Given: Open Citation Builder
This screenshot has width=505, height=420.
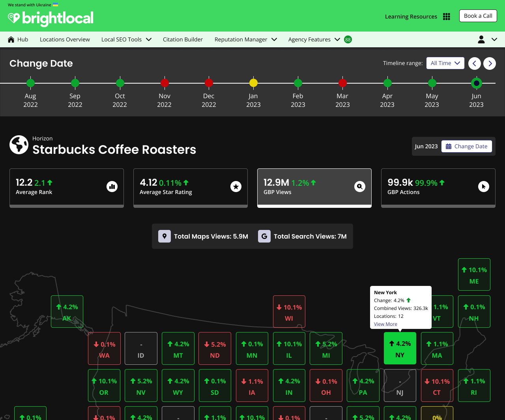Looking at the screenshot, I should 183,39.
